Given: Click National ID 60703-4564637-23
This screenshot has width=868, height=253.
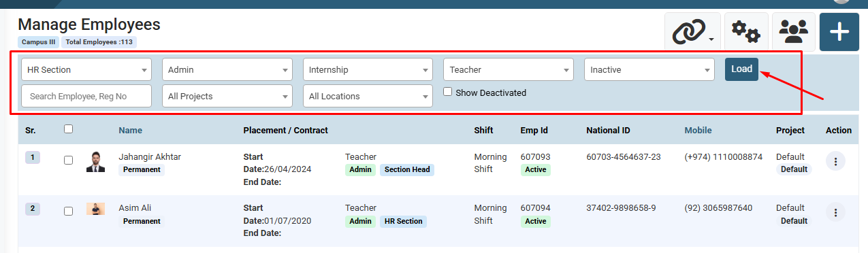Looking at the screenshot, I should pyautogui.click(x=624, y=157).
